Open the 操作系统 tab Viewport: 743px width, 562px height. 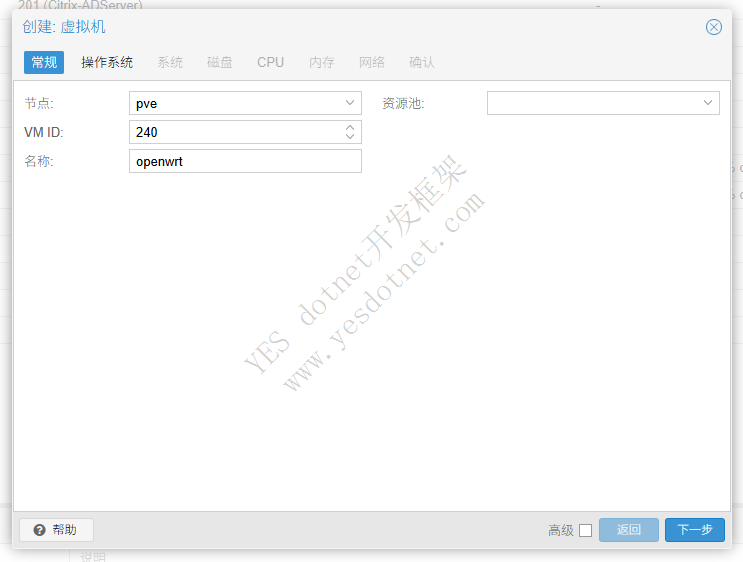pos(107,63)
